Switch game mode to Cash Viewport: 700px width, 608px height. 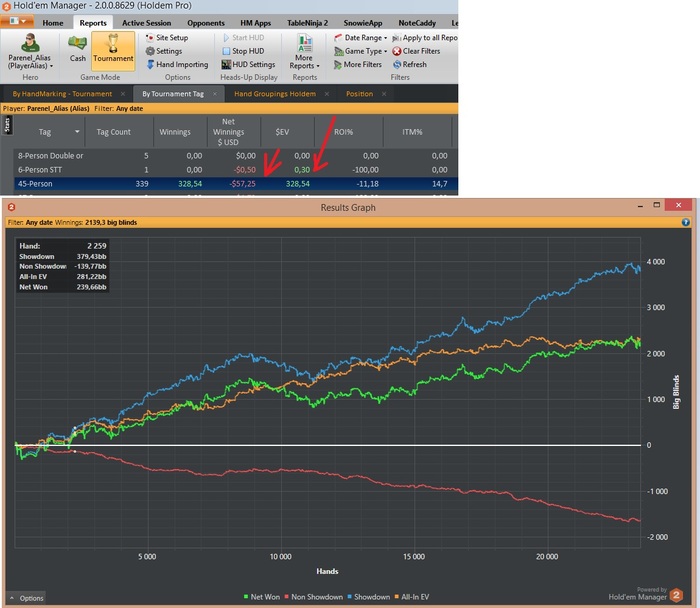(77, 48)
